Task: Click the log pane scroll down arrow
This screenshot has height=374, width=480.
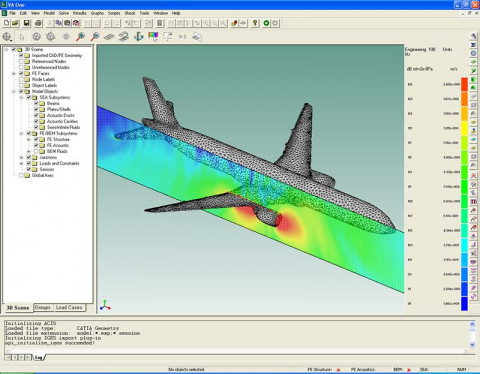Action: tap(472, 345)
